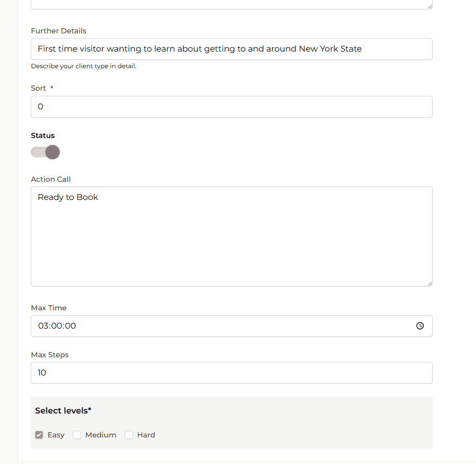
Task: Click the Further Details label
Action: point(59,31)
